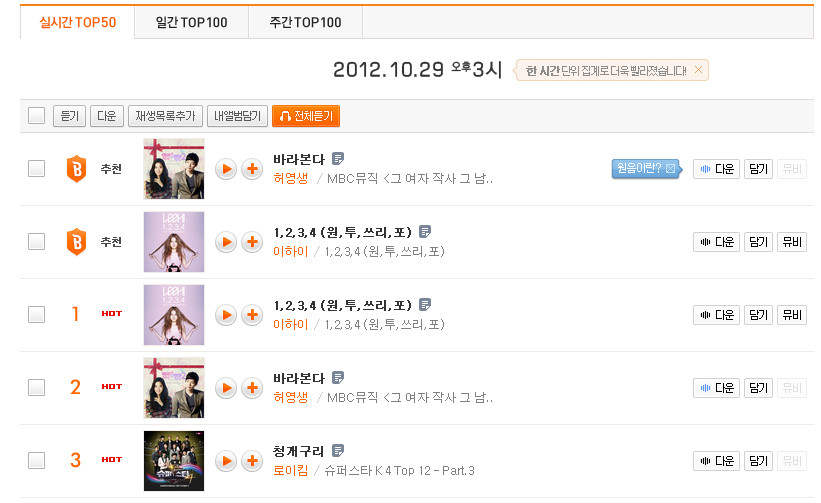Select checkbox for rank 1 song
The height and width of the screenshot is (503, 821).
[x=36, y=315]
